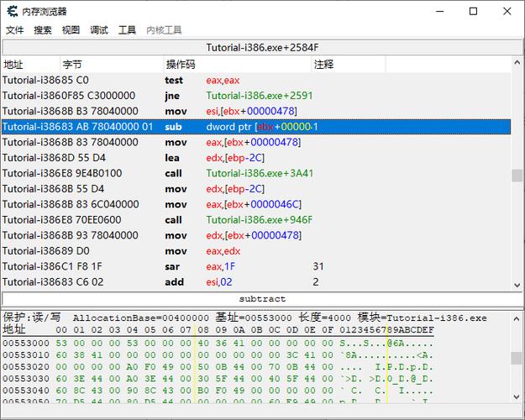The height and width of the screenshot is (420, 525).
Task: Click the hex address 00553020
Action: pos(26,367)
